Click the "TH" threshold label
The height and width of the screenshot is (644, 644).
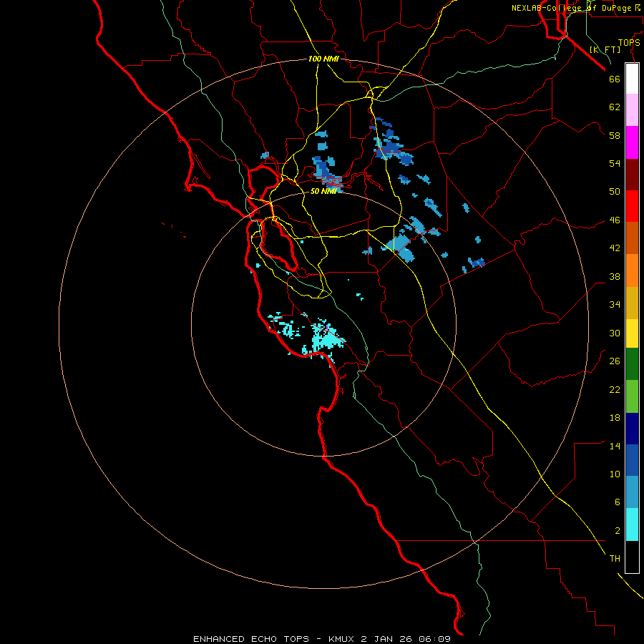pyautogui.click(x=615, y=559)
